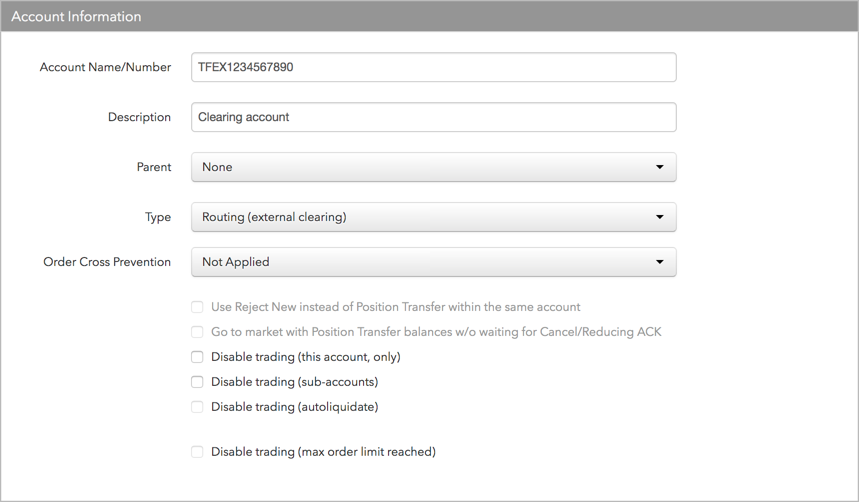Click the Description label
The image size is (859, 502).
pyautogui.click(x=139, y=117)
